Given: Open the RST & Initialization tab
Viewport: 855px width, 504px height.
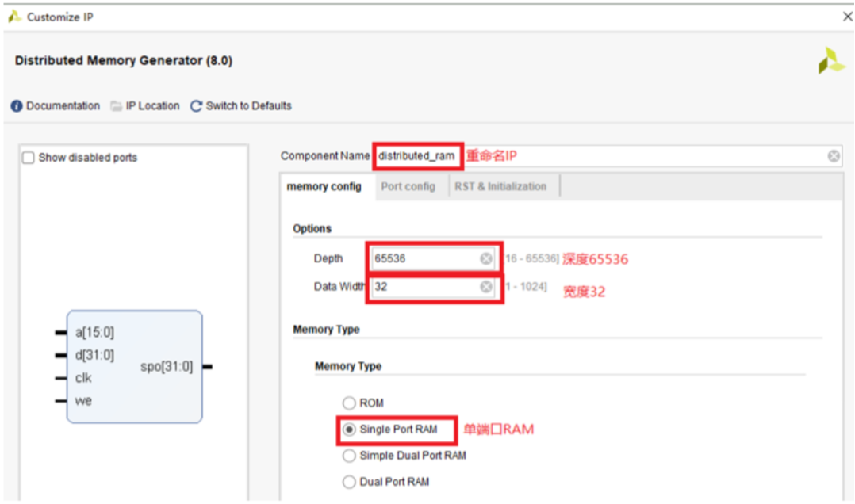Looking at the screenshot, I should 500,187.
